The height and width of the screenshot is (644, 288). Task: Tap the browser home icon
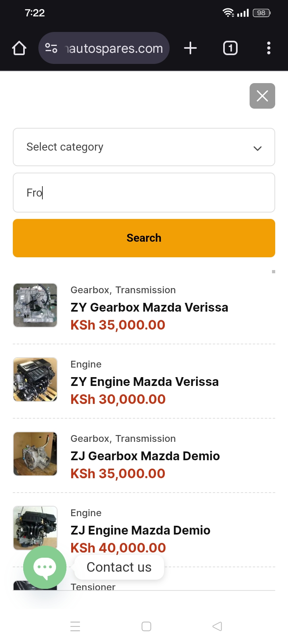pos(19,48)
